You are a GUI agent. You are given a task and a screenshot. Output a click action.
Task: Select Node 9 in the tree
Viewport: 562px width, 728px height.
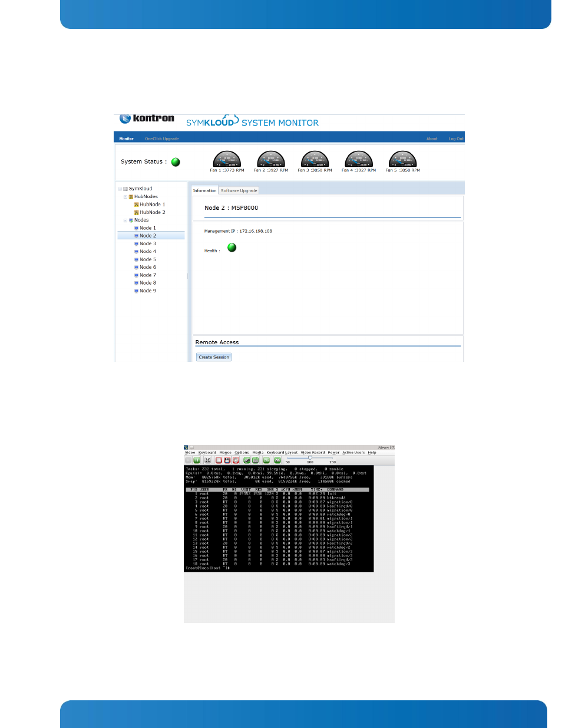(x=148, y=291)
